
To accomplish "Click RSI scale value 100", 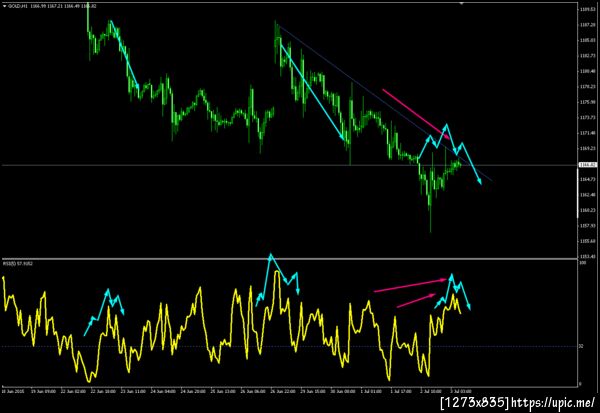I will click(583, 263).
